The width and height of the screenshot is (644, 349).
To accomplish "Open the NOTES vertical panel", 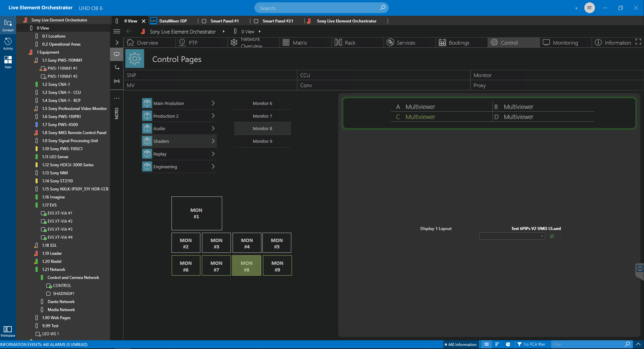I will pyautogui.click(x=117, y=113).
